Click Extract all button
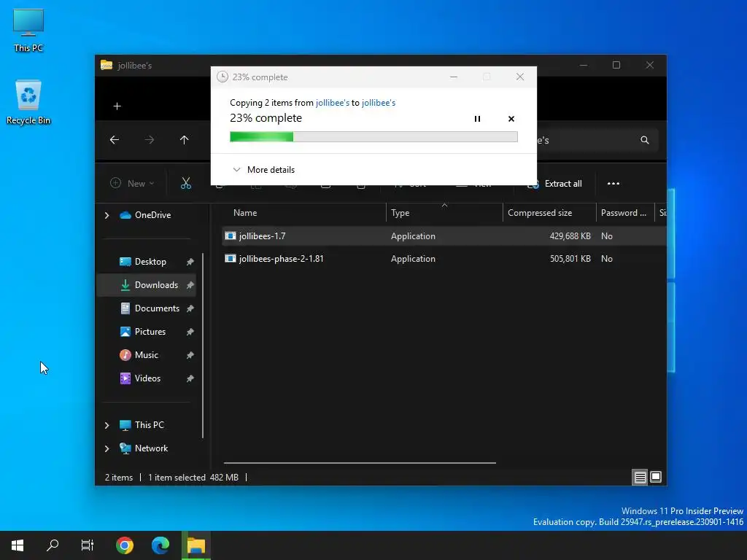The image size is (747, 560). point(554,183)
